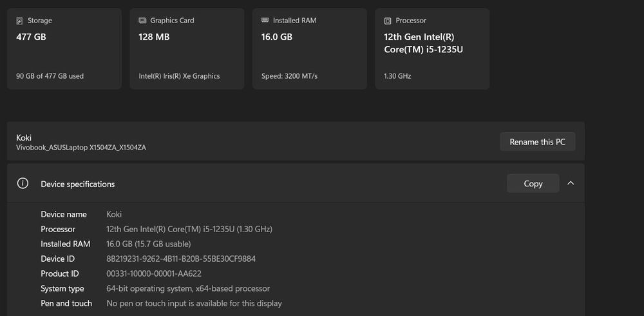Select the Intel Iris Xe Graphics text
This screenshot has height=316, width=644.
(179, 76)
